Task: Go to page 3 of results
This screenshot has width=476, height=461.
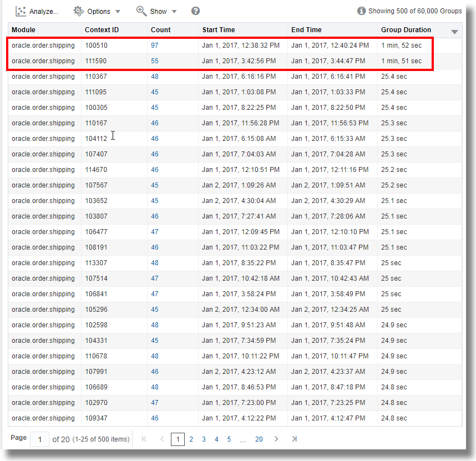Action: coord(204,439)
